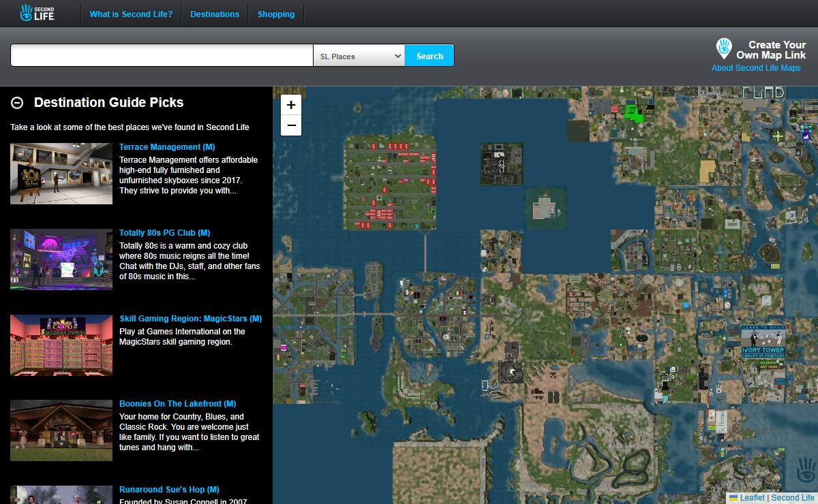The width and height of the screenshot is (818, 504).
Task: Collapse the Destination Guide Picks panel
Action: coord(18,103)
